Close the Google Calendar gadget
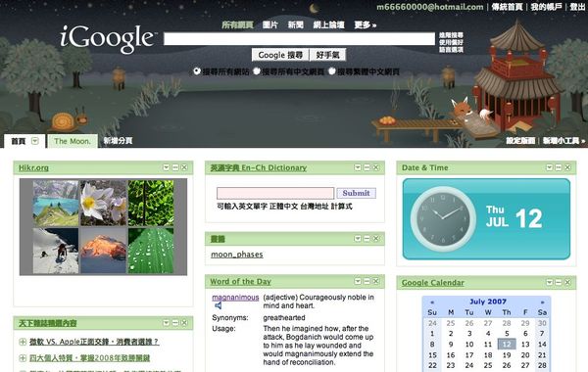588x372 pixels. pos(567,282)
